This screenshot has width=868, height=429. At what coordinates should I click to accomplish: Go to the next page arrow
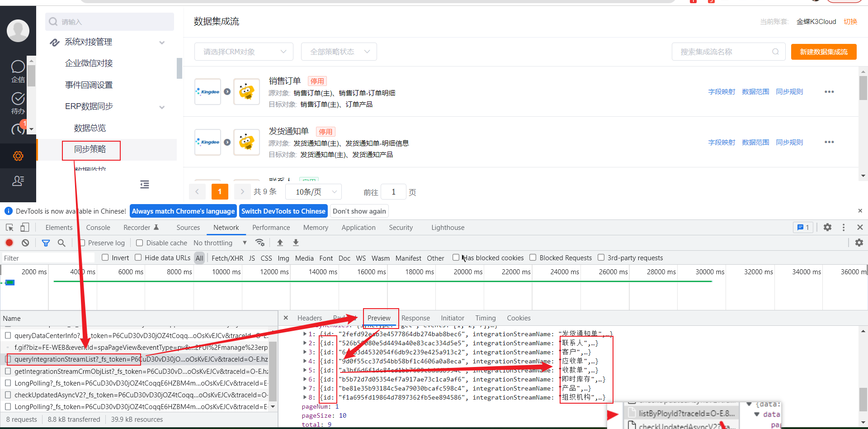click(242, 192)
